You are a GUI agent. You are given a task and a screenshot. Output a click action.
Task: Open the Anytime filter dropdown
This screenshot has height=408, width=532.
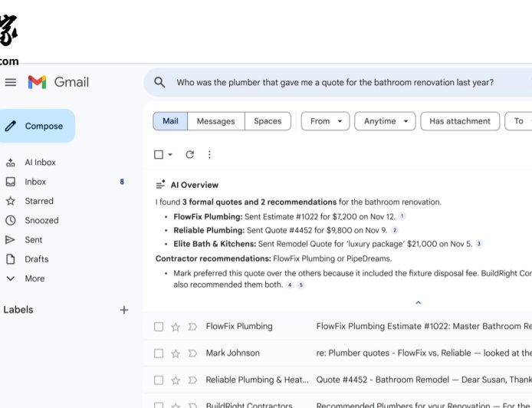[385, 121]
